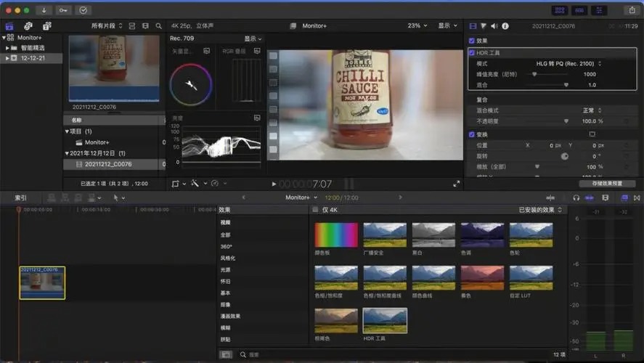The height and width of the screenshot is (363, 644).
Task: Expand the 12-12-21 event
Action: tap(7, 58)
